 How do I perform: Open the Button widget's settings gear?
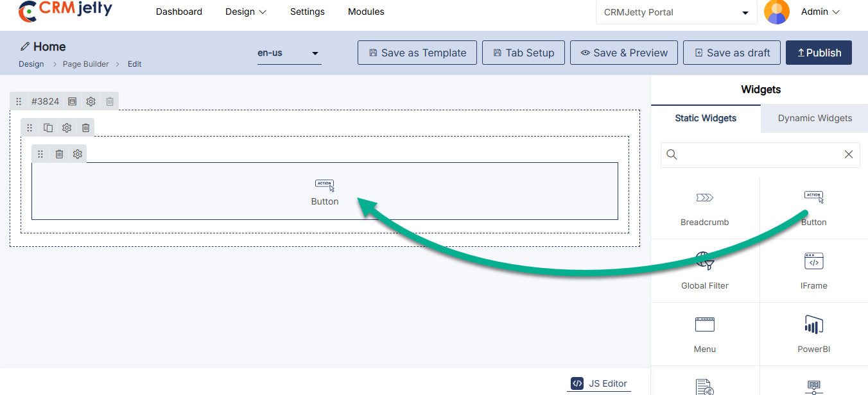point(78,154)
